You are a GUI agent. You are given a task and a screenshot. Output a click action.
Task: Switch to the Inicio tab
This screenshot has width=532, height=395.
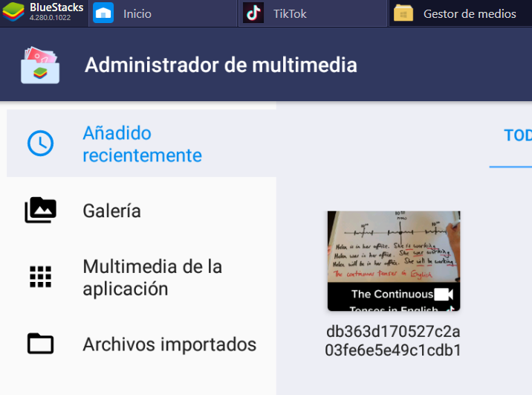click(137, 13)
